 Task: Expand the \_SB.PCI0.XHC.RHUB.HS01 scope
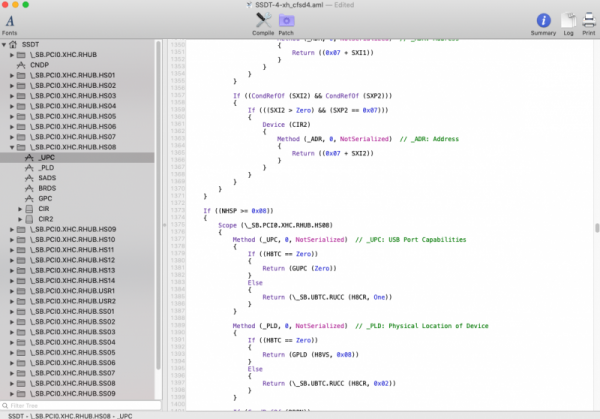click(x=12, y=75)
